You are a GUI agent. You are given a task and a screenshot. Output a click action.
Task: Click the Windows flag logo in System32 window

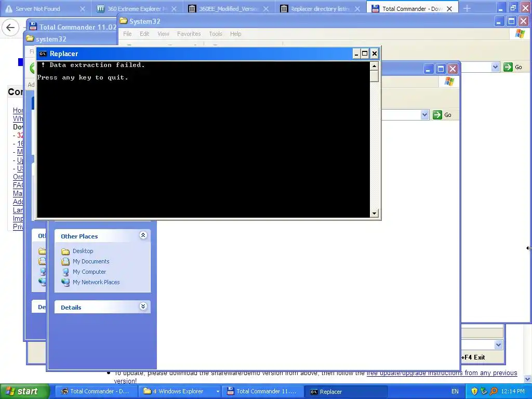point(520,34)
